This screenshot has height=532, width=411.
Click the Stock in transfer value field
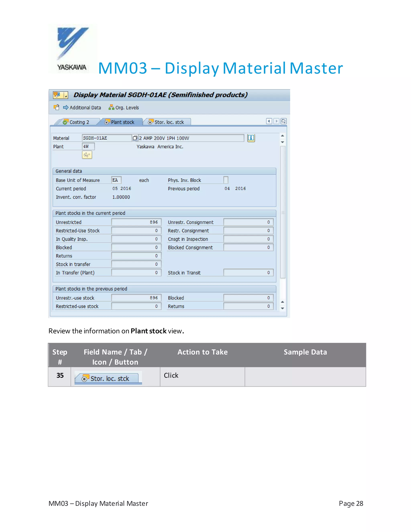pyautogui.click(x=136, y=264)
